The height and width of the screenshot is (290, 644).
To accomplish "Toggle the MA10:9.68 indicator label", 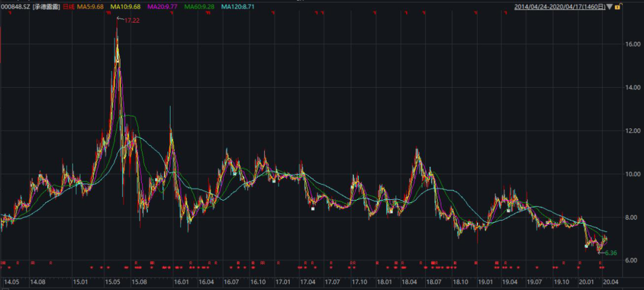I will [126, 7].
